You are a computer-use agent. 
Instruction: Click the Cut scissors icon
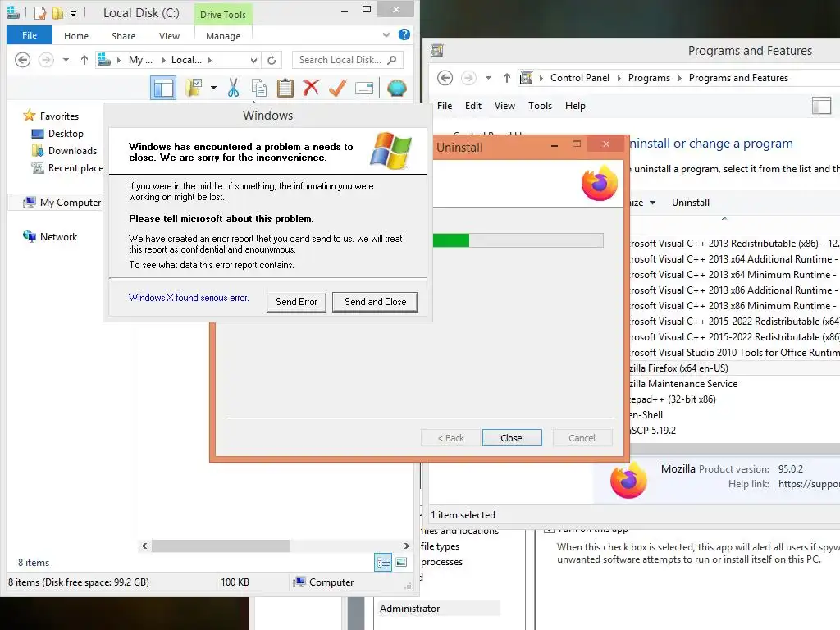pyautogui.click(x=233, y=88)
